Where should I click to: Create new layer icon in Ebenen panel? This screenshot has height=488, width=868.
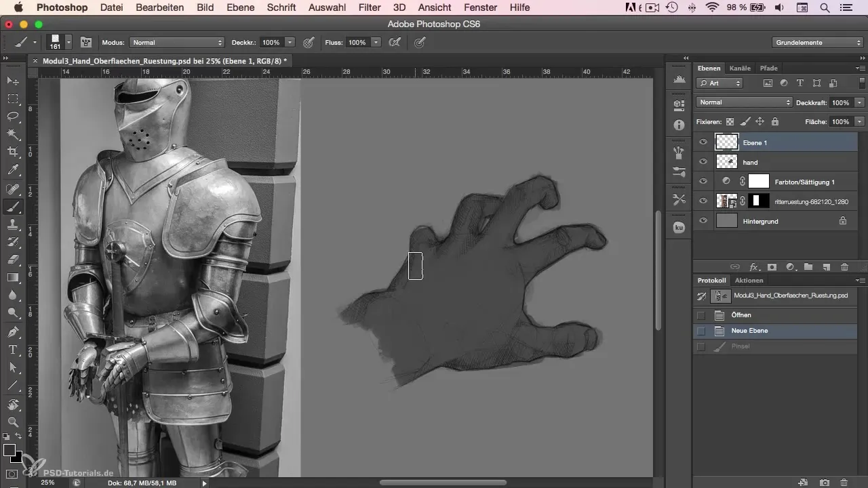826,267
